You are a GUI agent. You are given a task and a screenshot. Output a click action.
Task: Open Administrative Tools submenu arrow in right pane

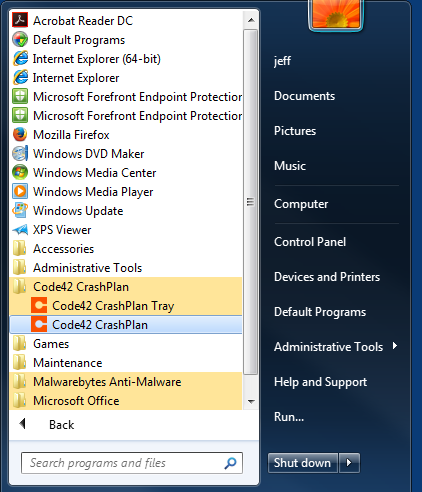(x=395, y=346)
